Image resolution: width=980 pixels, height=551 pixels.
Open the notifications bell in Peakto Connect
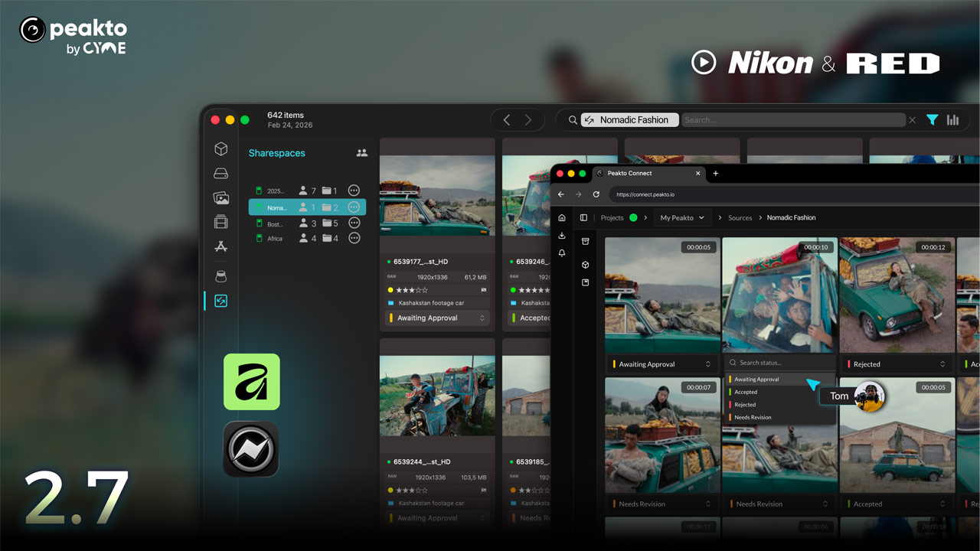pyautogui.click(x=562, y=253)
